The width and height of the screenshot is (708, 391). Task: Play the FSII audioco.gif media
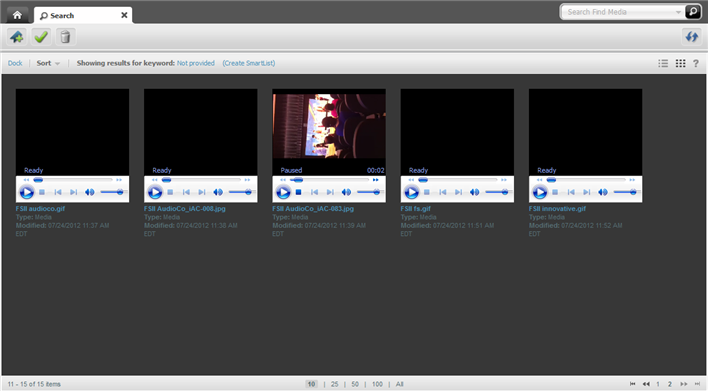(x=27, y=192)
